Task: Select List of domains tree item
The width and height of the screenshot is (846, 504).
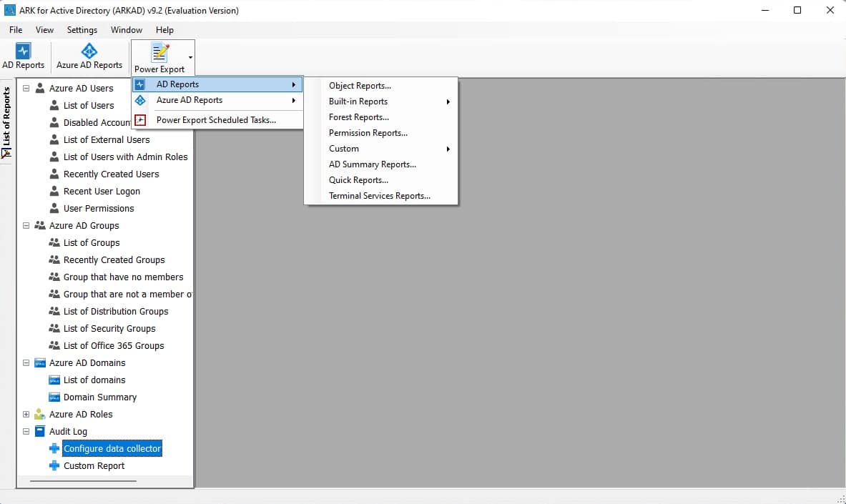Action: click(x=94, y=380)
